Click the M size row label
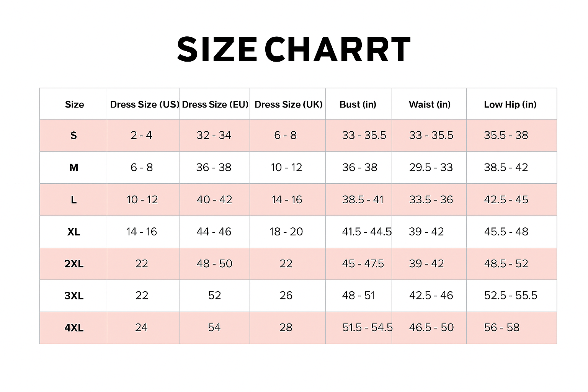Image resolution: width=588 pixels, height=392 pixels. point(74,168)
